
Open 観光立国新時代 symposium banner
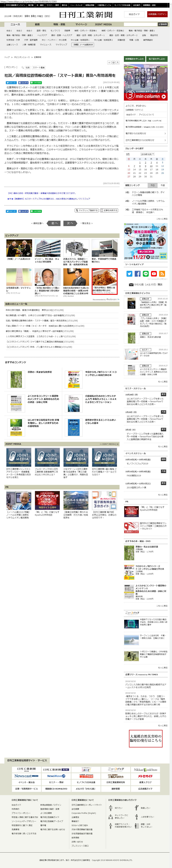(146, 242)
